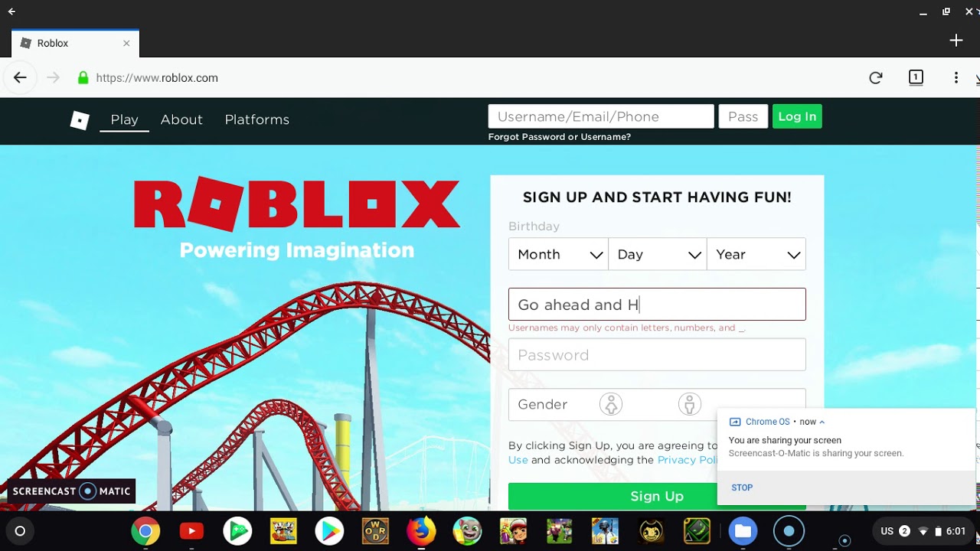Viewport: 980px width, 551px height.
Task: Click the Pass login field
Action: click(x=743, y=116)
